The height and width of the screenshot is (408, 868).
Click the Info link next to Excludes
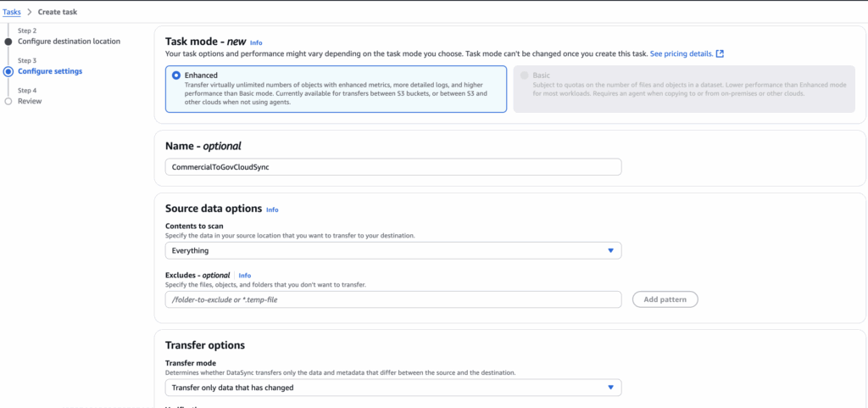(245, 276)
